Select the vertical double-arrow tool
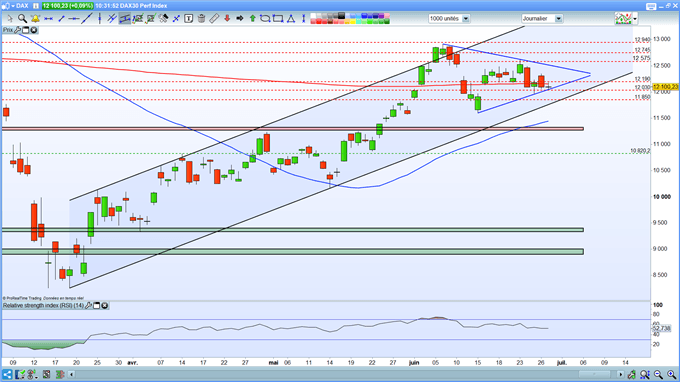Screen dimensions: 680x382 pos(304,19)
